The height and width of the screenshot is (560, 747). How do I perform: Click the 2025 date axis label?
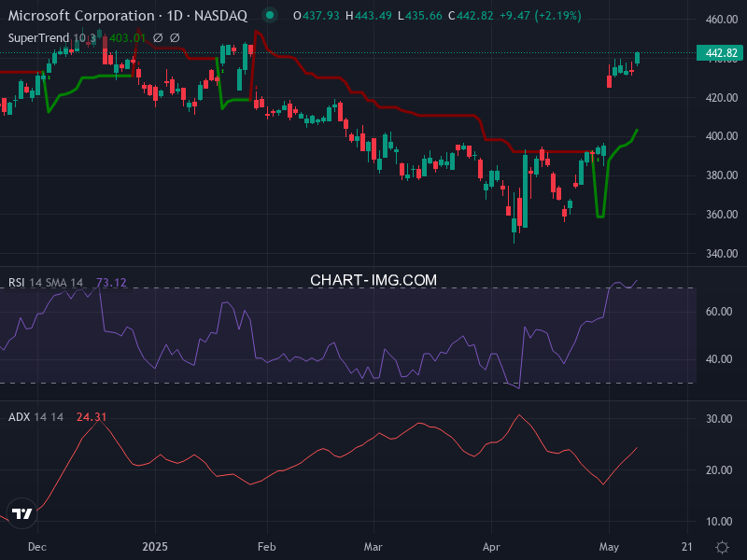[x=155, y=547]
